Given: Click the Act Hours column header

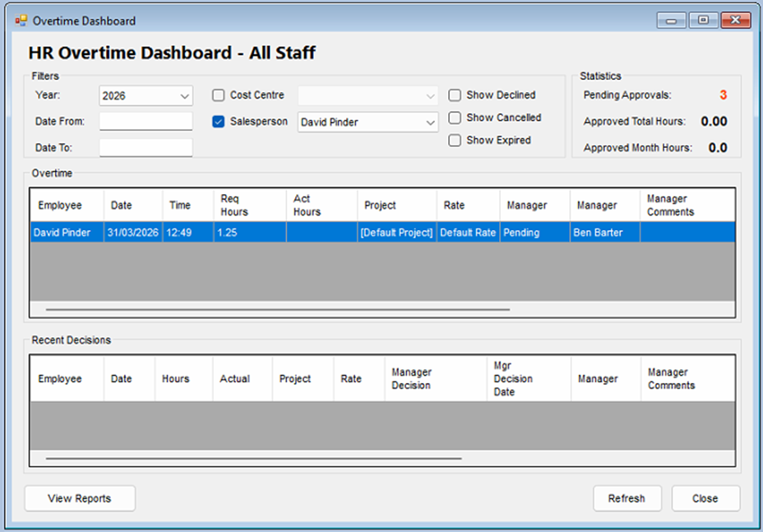Looking at the screenshot, I should coord(321,205).
